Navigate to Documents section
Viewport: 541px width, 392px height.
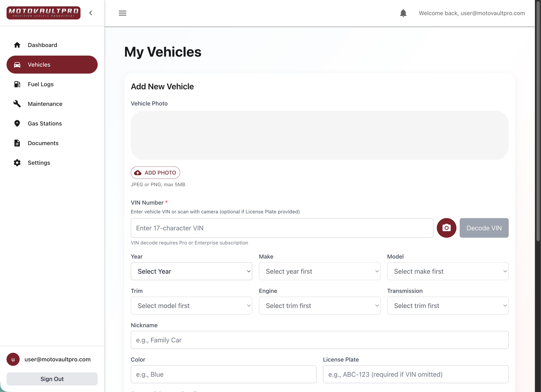pyautogui.click(x=43, y=143)
